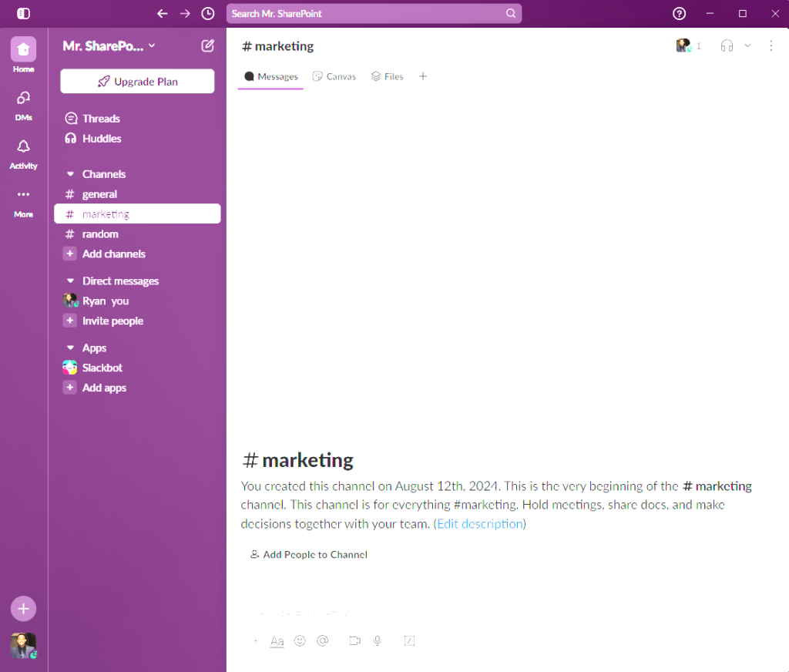Image resolution: width=789 pixels, height=672 pixels.
Task: Open the Mr. SharePoint workspace menu
Action: [109, 45]
